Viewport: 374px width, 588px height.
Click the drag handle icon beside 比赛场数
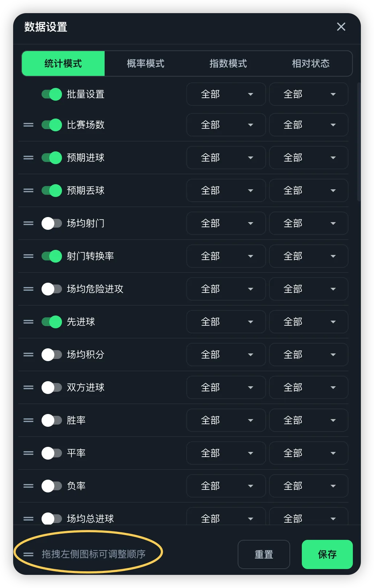28,125
